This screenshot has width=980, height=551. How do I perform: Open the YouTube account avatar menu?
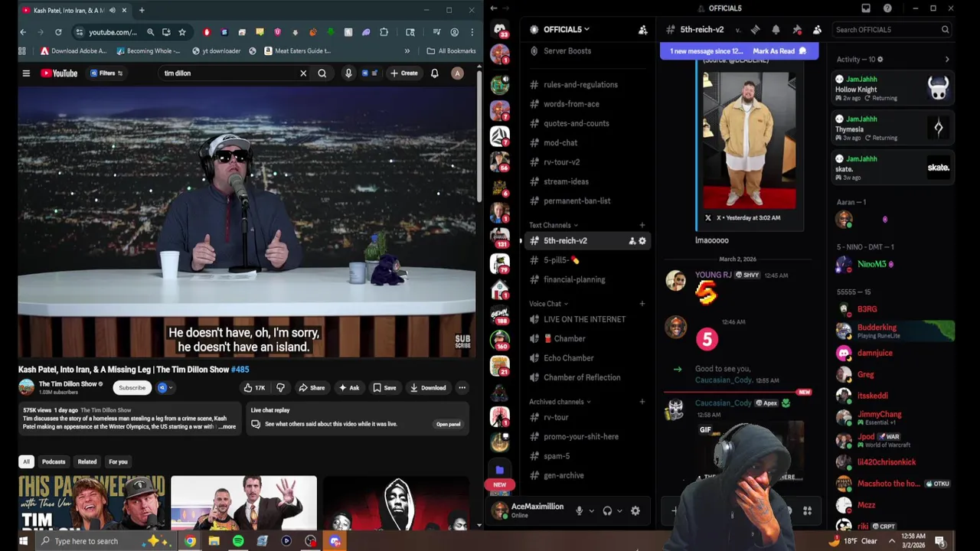click(x=457, y=73)
